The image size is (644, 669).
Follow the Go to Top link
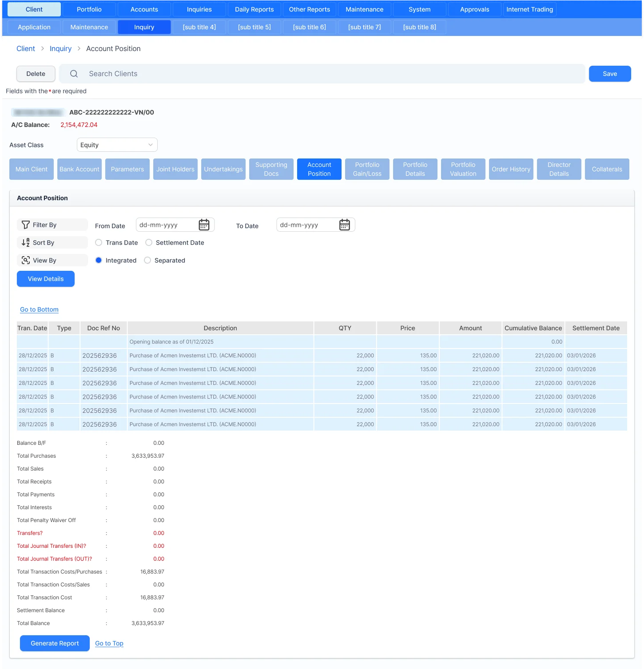point(109,643)
